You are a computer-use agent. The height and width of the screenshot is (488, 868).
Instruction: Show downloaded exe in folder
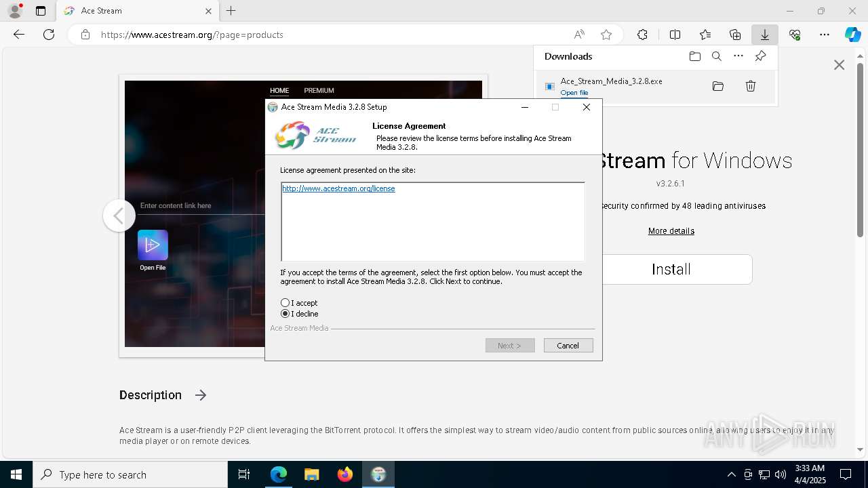point(718,86)
